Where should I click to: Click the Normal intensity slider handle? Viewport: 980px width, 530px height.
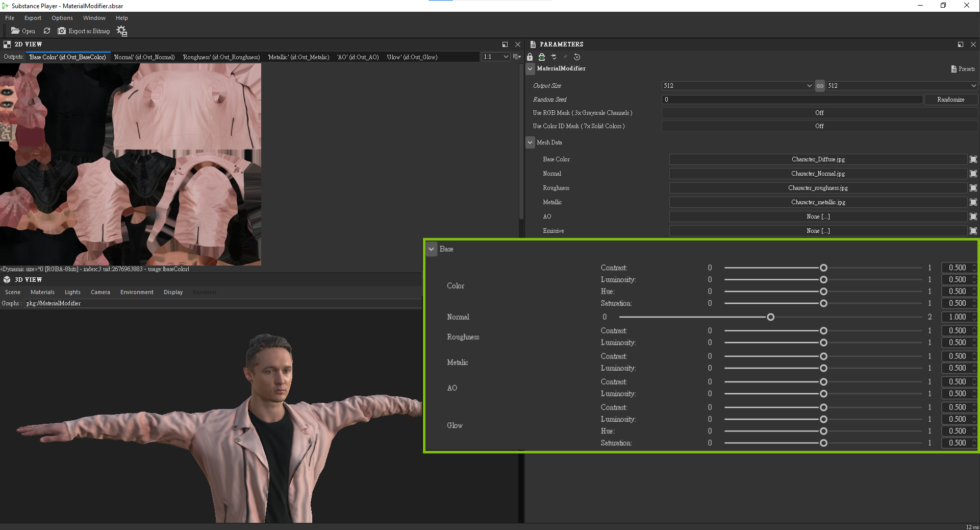point(770,317)
